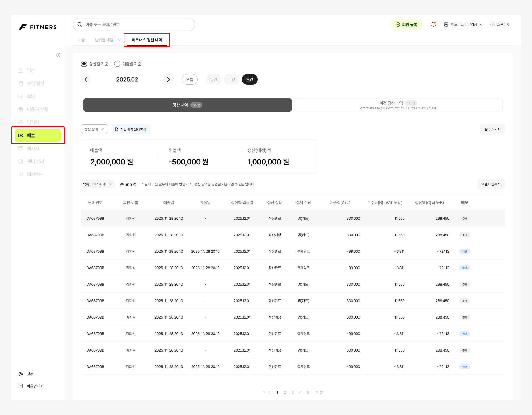This screenshot has height=415, width=532.
Task: Click the -500,000 원 환불액 value
Action: tap(189, 162)
